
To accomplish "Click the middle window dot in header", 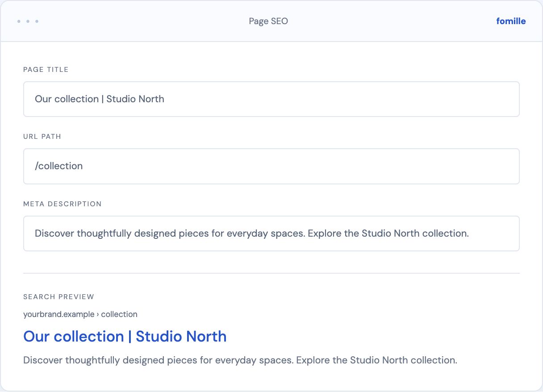I will click(28, 21).
